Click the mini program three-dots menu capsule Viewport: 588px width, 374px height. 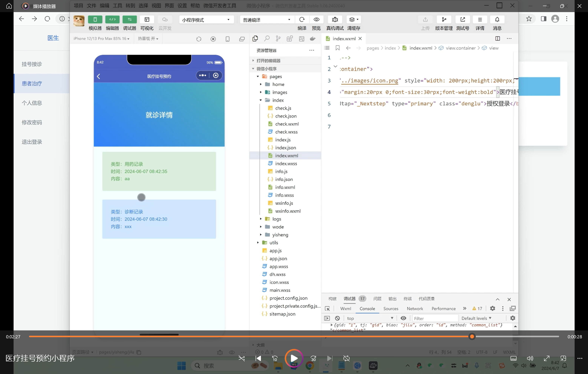[x=202, y=75]
